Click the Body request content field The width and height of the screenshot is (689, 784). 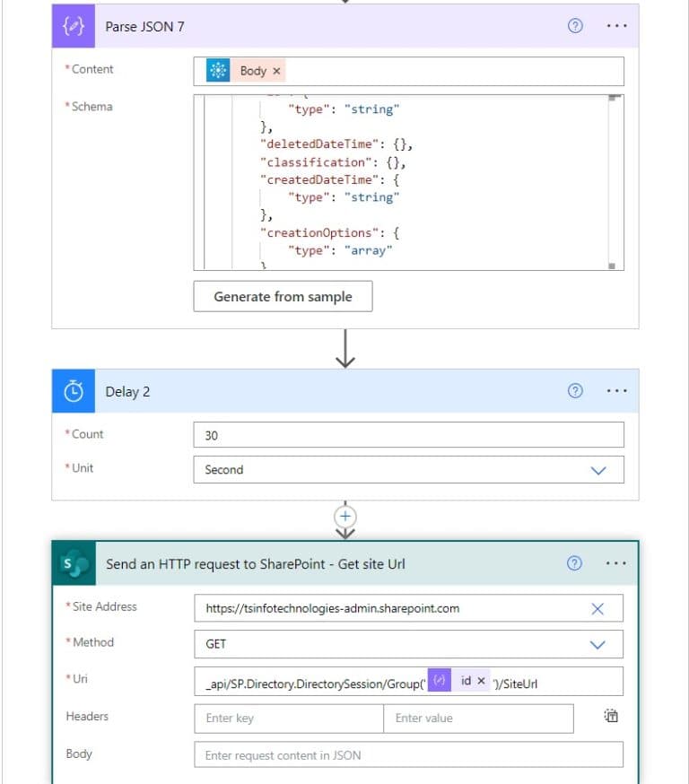[x=408, y=754]
